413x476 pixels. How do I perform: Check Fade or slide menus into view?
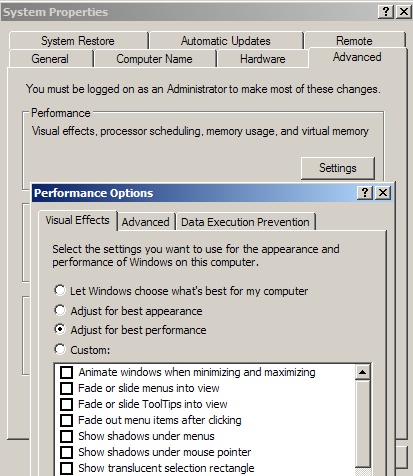[x=66, y=388]
